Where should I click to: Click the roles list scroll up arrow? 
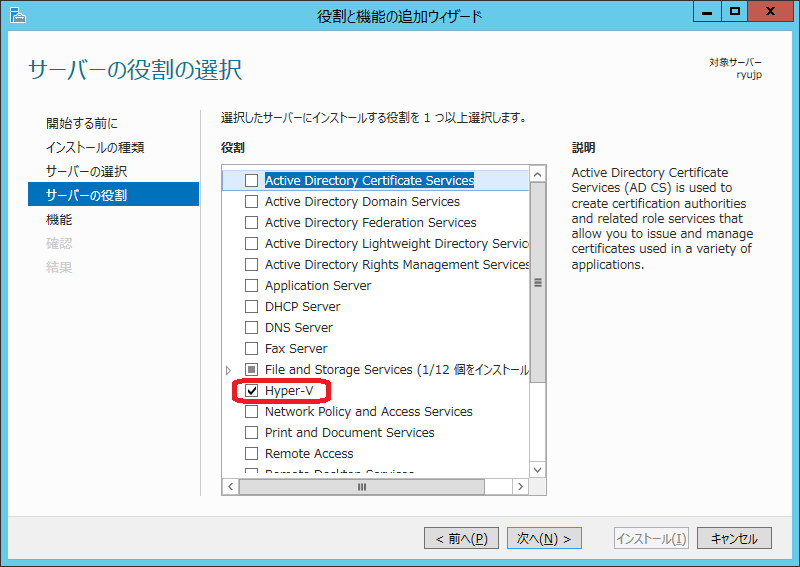tap(538, 175)
